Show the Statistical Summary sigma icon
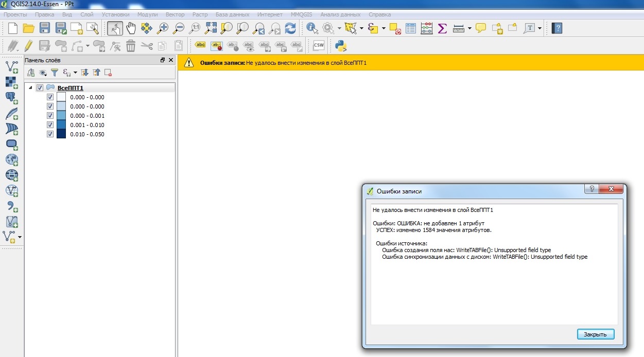The height and width of the screenshot is (357, 644). click(x=442, y=28)
